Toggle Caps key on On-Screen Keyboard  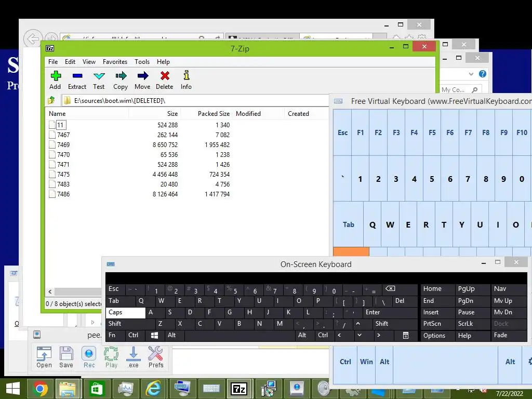click(126, 312)
